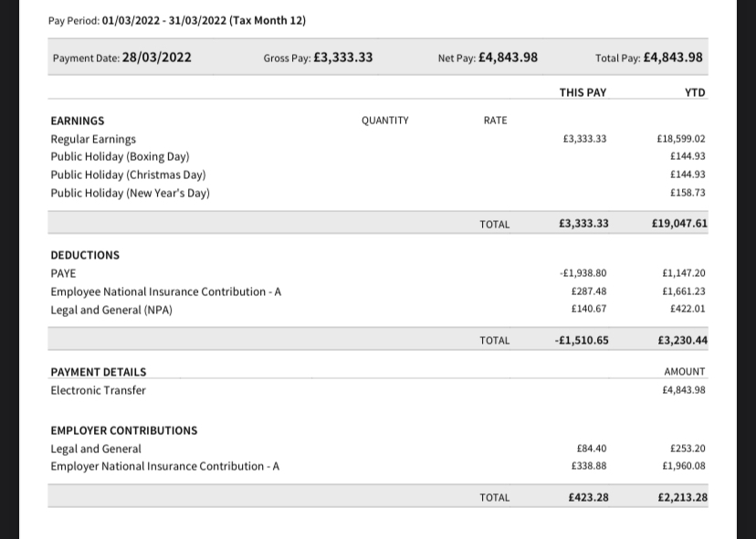Click Public Holiday (Christmas Day) row
The height and width of the screenshot is (539, 756).
(378, 174)
